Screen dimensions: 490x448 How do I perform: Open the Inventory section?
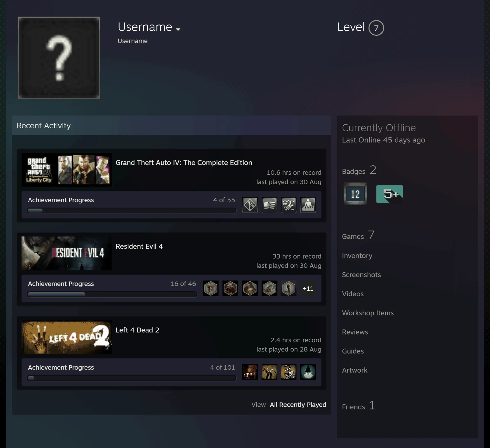[x=357, y=255]
